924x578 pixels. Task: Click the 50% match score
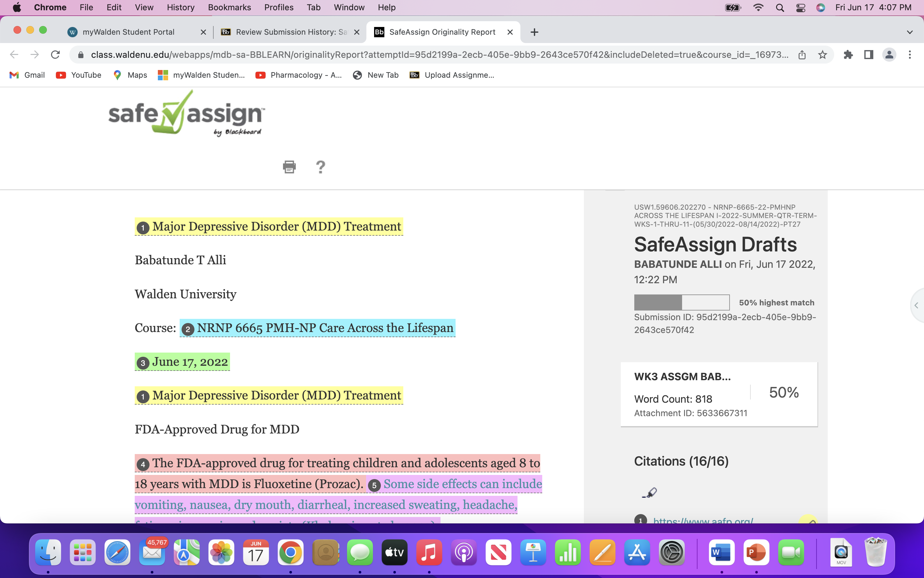coord(783,393)
